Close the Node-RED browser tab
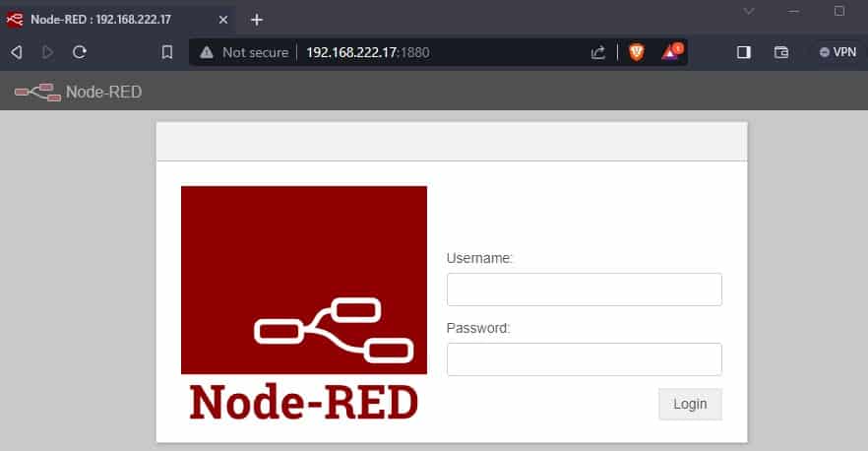 [x=223, y=20]
